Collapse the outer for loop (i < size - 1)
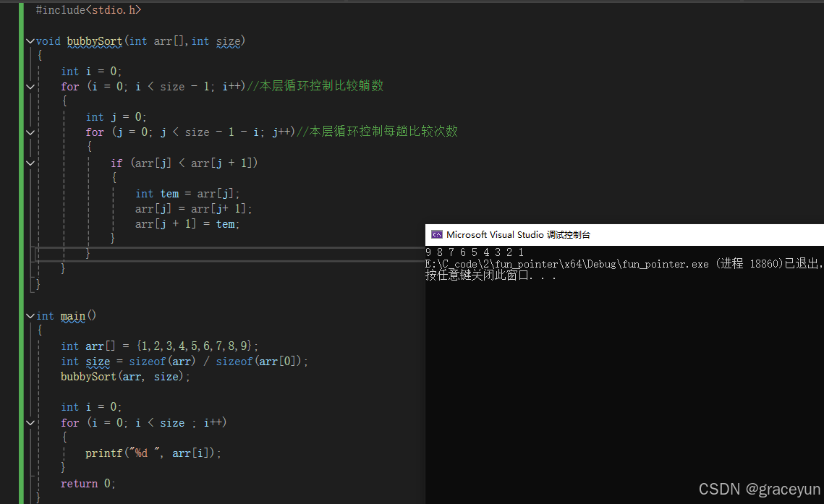 click(x=30, y=87)
